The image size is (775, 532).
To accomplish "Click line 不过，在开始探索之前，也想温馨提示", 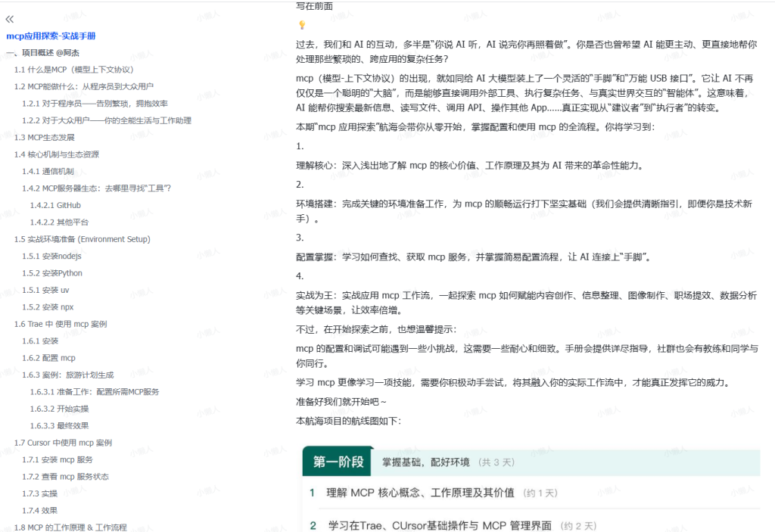I will coord(376,329).
